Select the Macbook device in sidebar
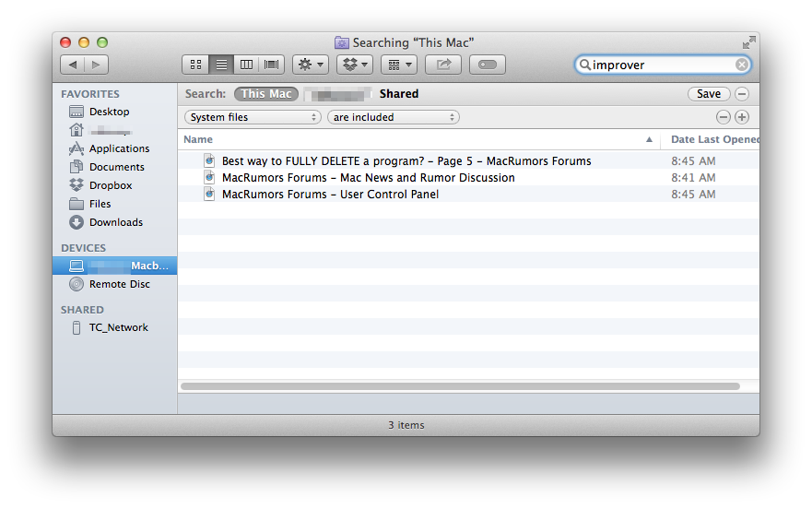This screenshot has width=812, height=509. pyautogui.click(x=115, y=266)
